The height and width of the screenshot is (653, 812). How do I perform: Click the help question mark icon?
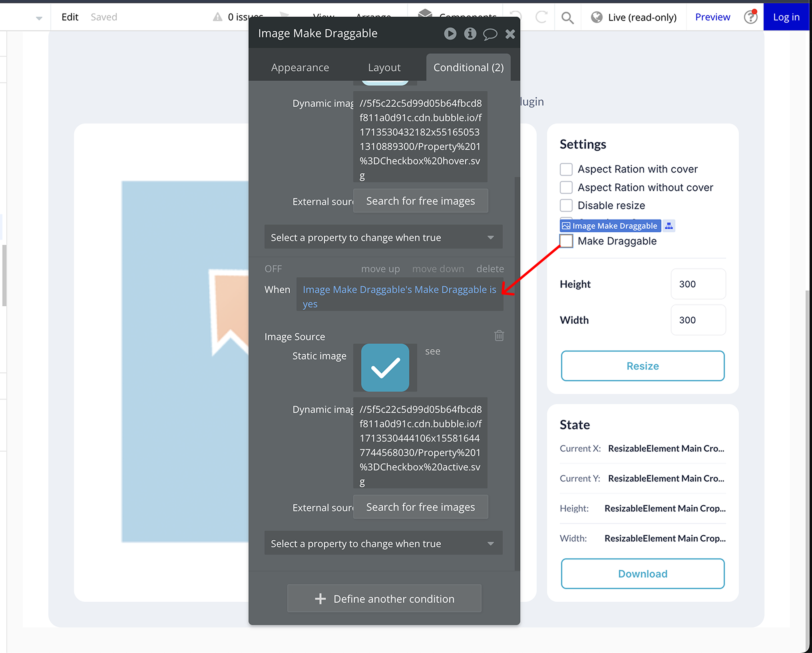[750, 17]
